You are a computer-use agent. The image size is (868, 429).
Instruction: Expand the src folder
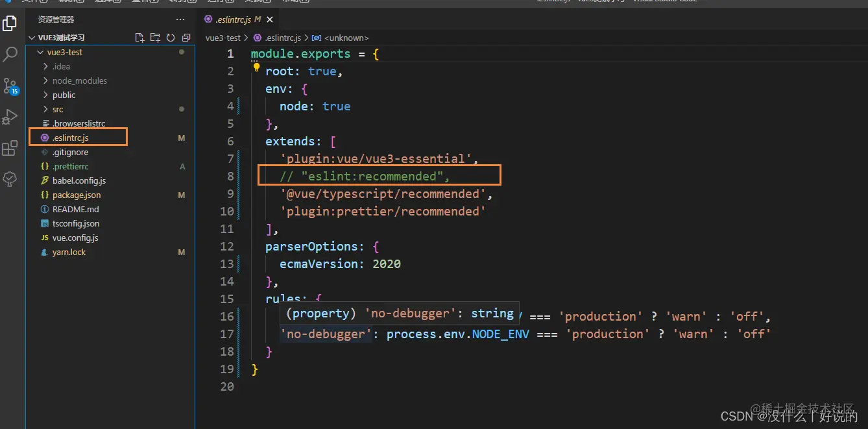[45, 109]
